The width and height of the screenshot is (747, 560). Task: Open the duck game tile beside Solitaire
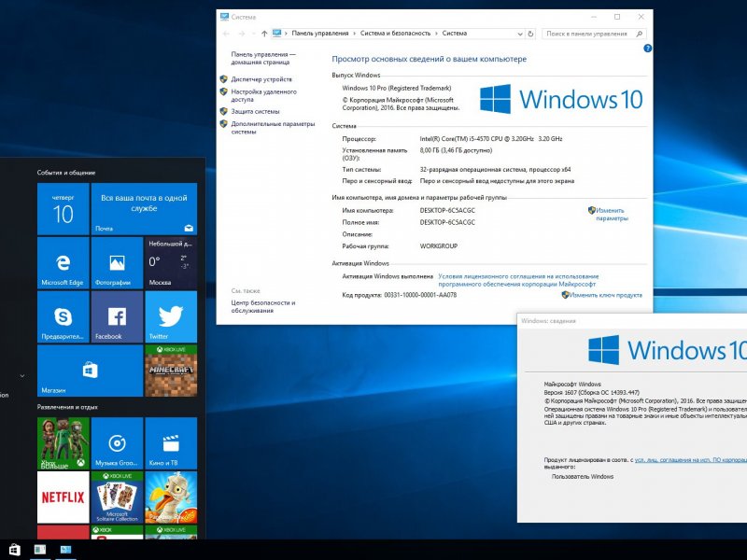point(171,497)
